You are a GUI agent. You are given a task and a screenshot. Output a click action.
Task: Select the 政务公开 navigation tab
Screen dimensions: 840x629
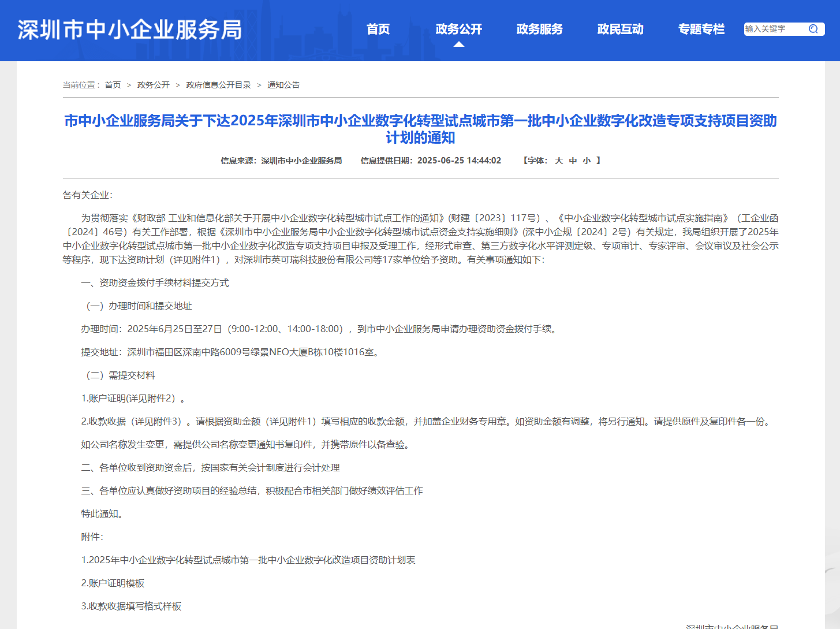(459, 29)
